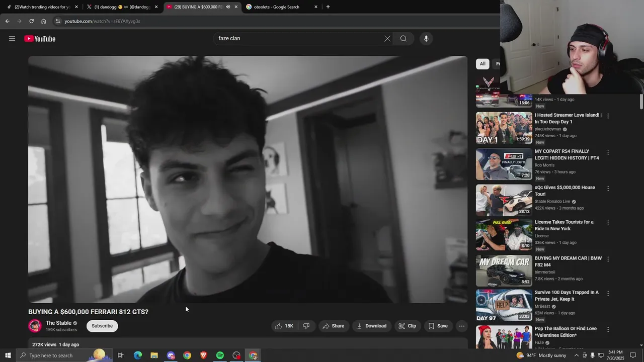Save video to a playlist
Image resolution: width=644 pixels, height=362 pixels.
click(438, 326)
